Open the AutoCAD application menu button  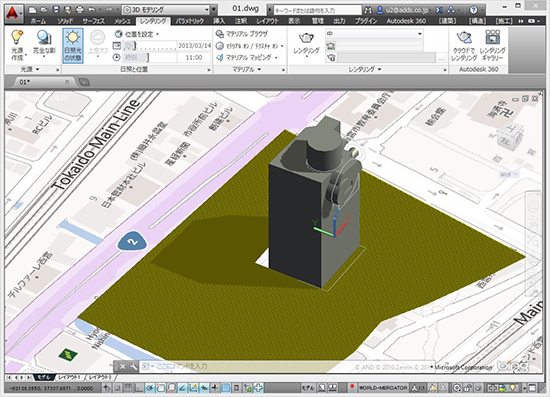14,14
